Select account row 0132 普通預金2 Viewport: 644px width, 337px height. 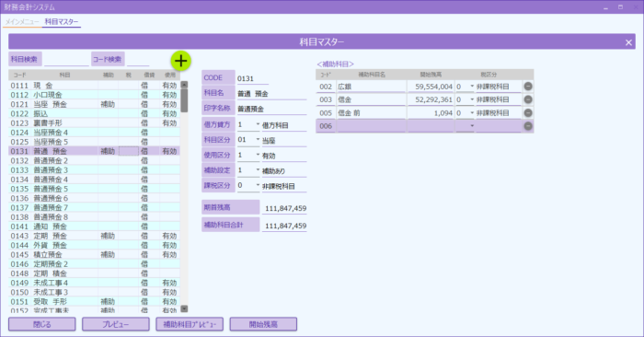94,161
